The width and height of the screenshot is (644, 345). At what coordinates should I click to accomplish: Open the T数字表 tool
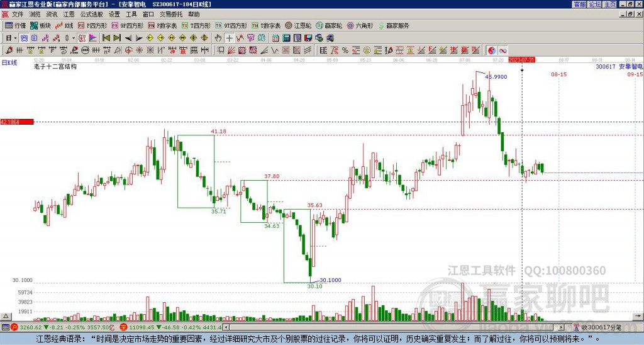266,25
